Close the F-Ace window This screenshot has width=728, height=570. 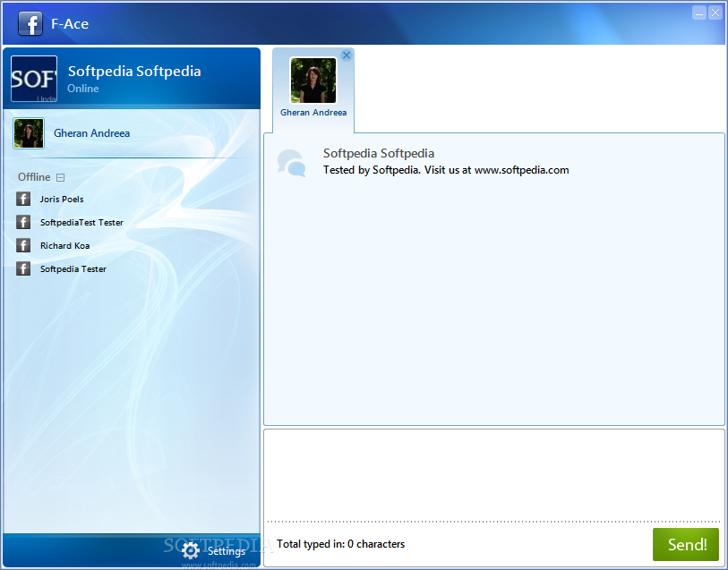[x=715, y=13]
